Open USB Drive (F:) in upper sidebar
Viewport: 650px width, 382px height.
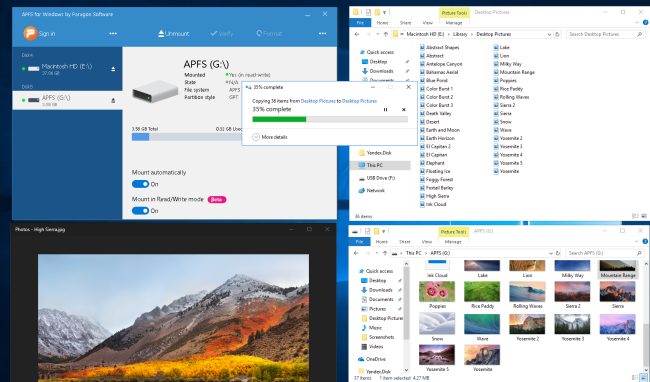(377, 178)
